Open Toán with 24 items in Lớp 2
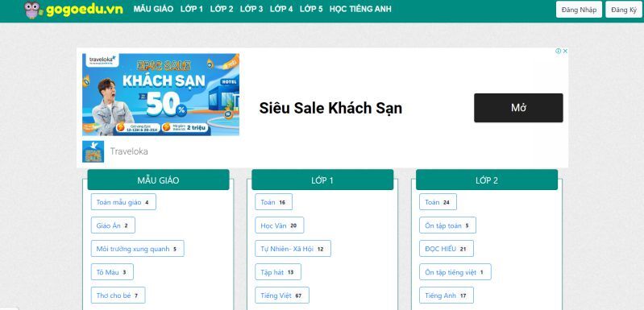Screen dimensions: 644x310 click(438, 202)
